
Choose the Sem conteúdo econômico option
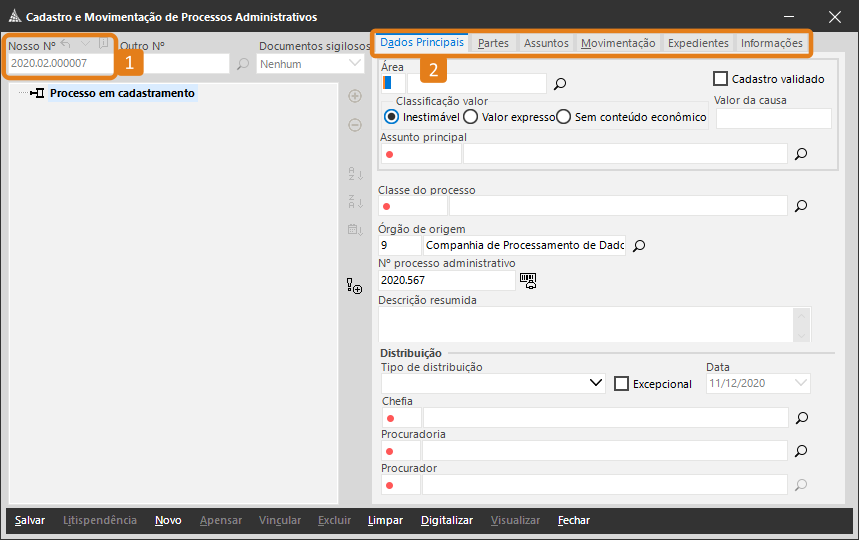coord(564,117)
